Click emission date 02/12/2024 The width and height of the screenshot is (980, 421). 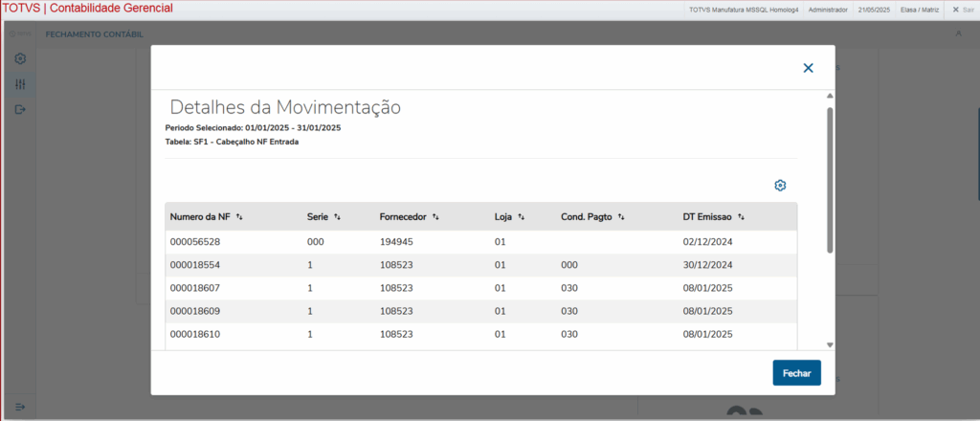coord(707,242)
